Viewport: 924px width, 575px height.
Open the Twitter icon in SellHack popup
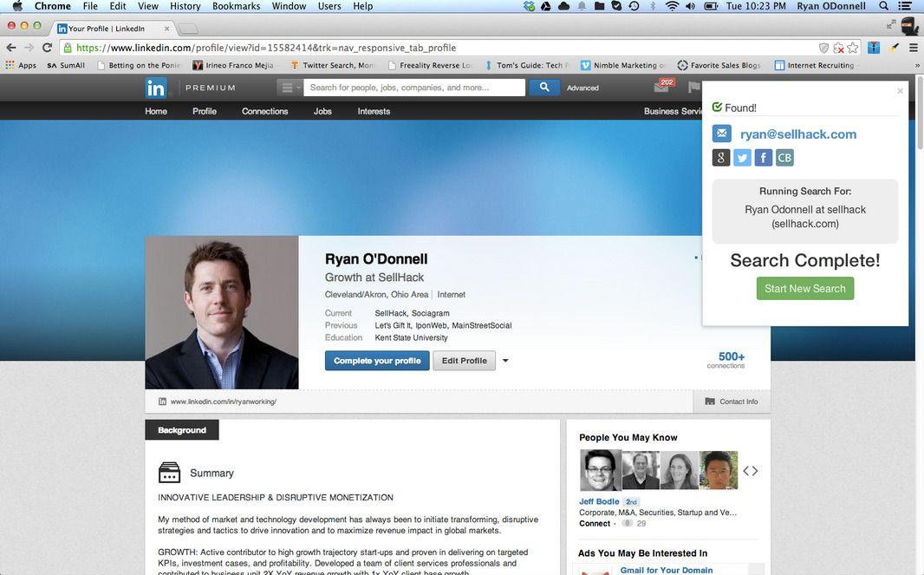[742, 158]
